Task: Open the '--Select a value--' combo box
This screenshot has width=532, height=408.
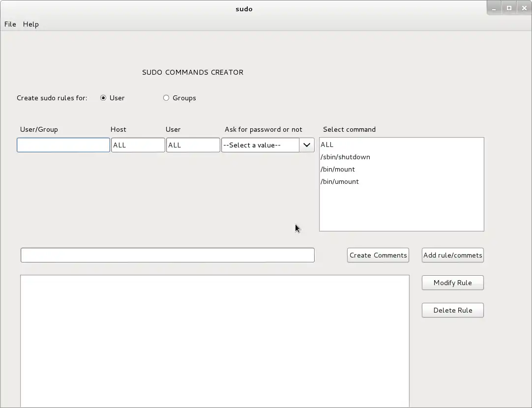Action: point(260,145)
